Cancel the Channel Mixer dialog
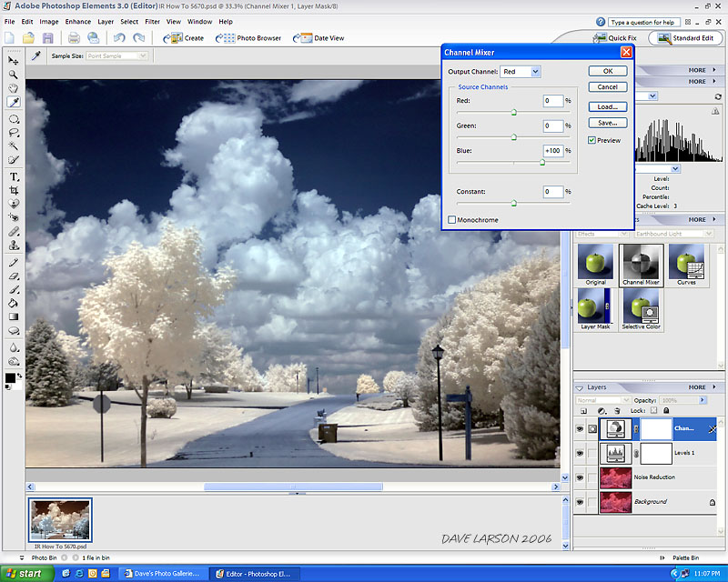Image resolution: width=728 pixels, height=582 pixels. click(608, 86)
